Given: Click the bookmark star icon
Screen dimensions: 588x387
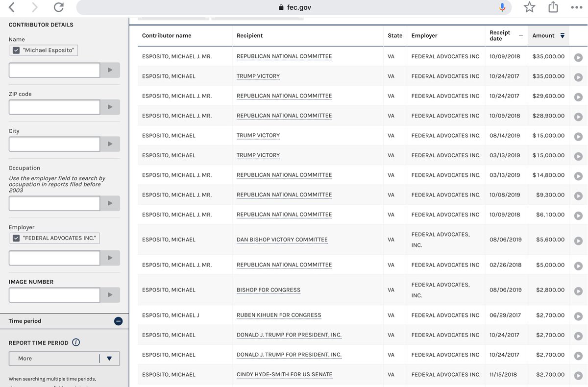Looking at the screenshot, I should pyautogui.click(x=529, y=7).
